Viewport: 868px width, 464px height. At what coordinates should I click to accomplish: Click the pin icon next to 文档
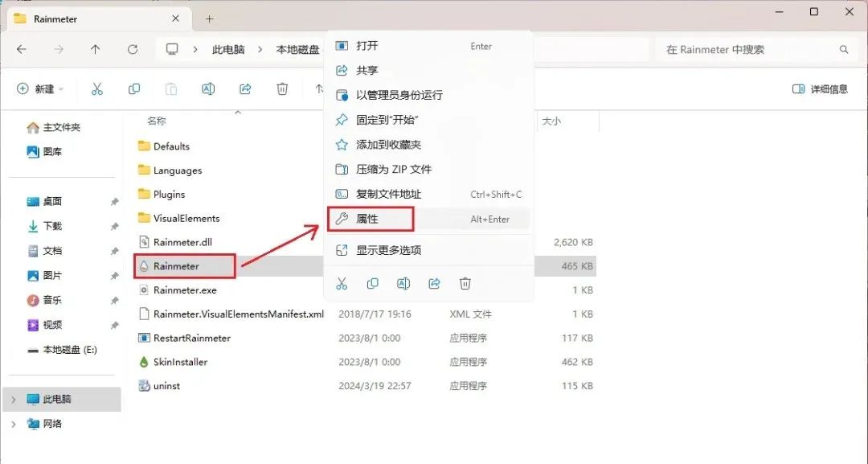click(115, 252)
